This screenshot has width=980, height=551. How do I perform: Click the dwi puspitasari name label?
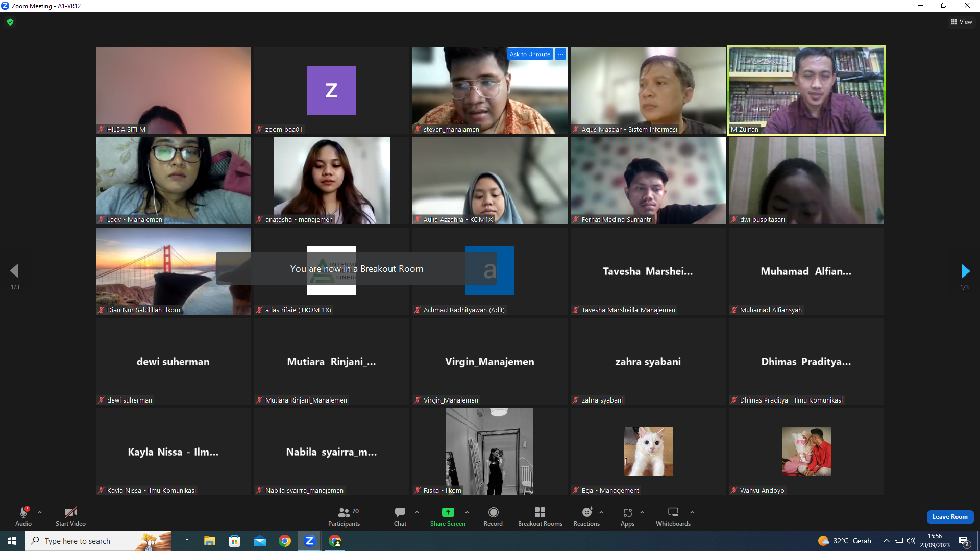click(763, 220)
